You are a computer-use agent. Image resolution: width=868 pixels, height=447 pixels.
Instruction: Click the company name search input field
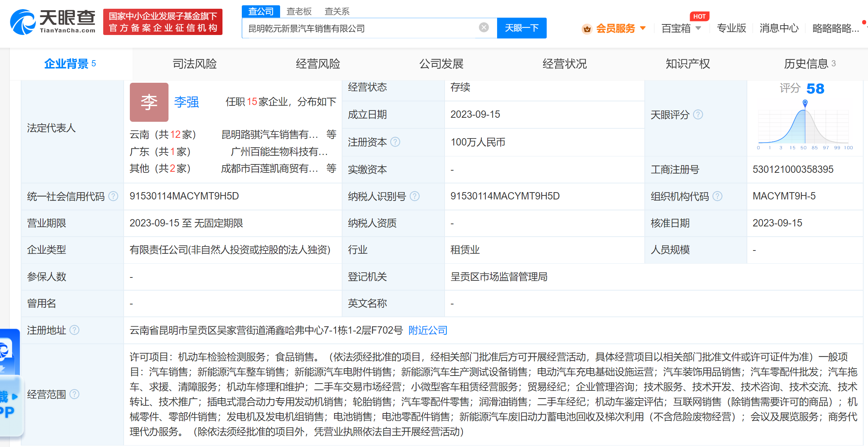click(361, 28)
